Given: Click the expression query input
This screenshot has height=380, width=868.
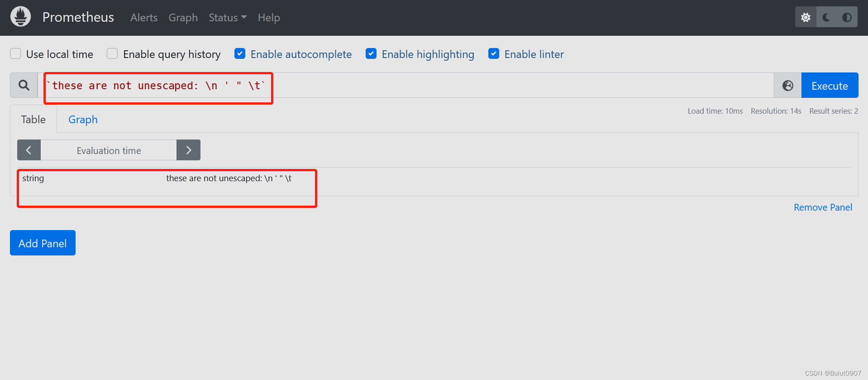Looking at the screenshot, I should click(405, 85).
